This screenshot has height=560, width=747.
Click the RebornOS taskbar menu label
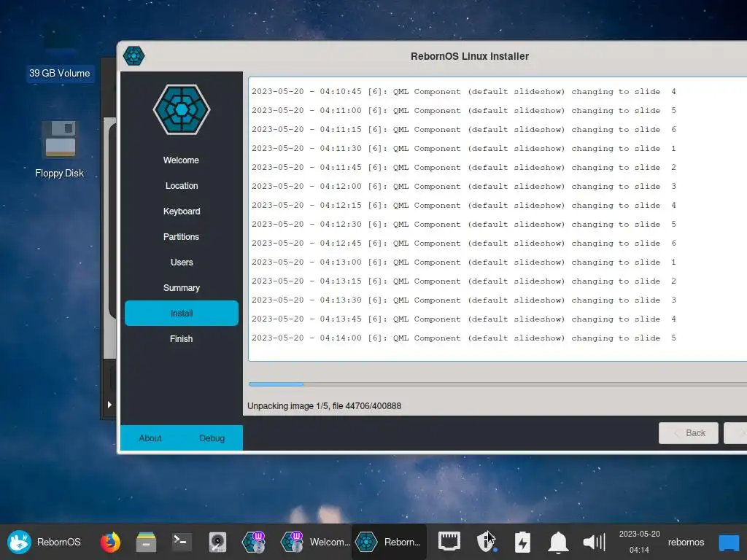pos(58,542)
